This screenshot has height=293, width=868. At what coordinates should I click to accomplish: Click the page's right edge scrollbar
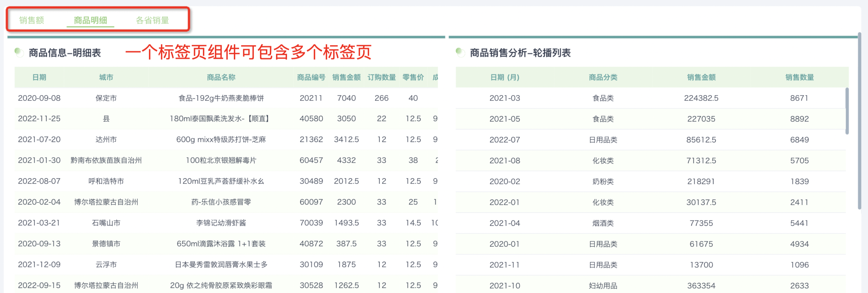(859, 121)
